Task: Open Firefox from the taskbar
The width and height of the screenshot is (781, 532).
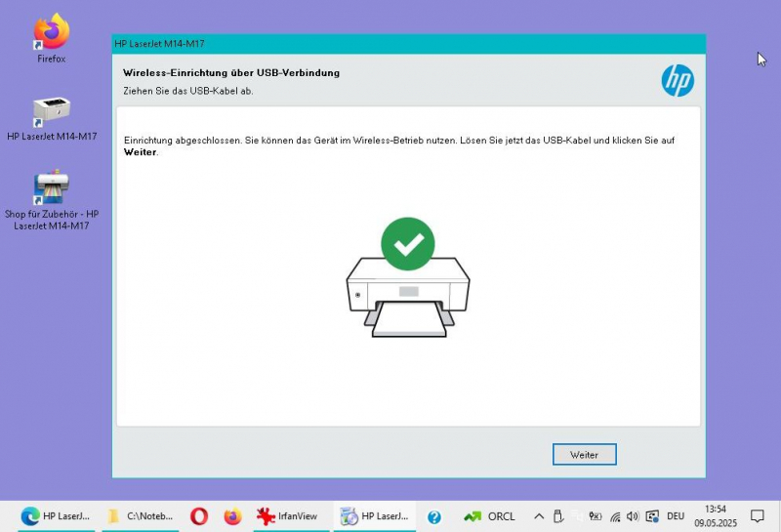Action: click(232, 516)
